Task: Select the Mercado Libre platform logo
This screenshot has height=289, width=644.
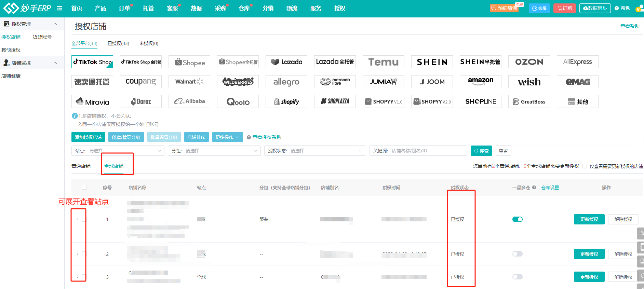Action: click(x=335, y=82)
